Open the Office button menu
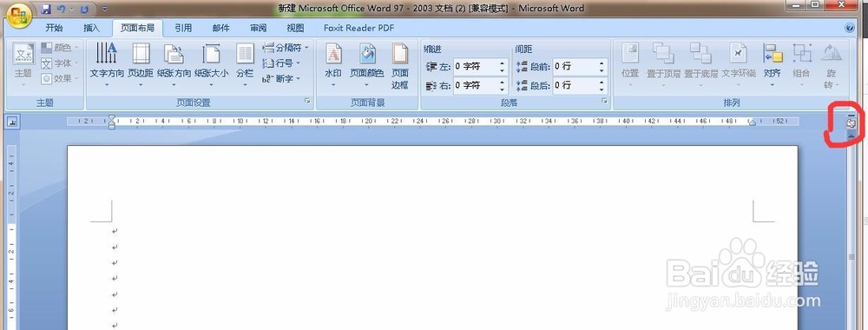 tap(19, 16)
